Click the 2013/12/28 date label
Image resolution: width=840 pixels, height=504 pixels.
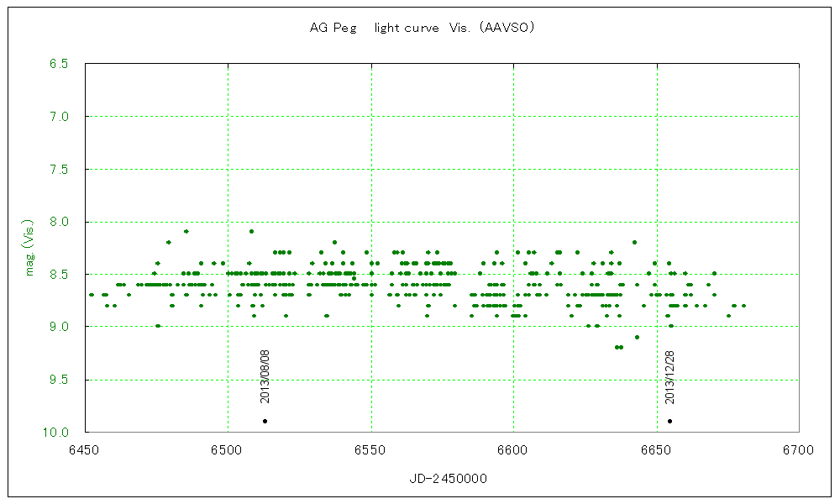click(669, 377)
